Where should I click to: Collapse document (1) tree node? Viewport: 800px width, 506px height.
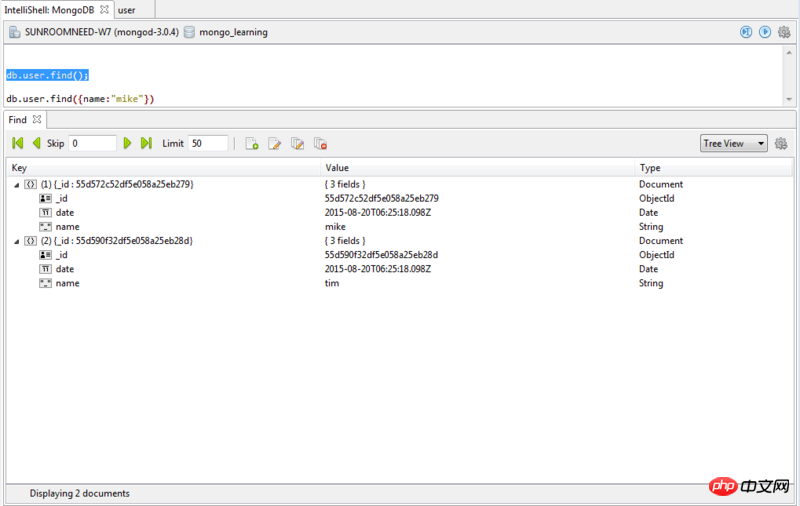pyautogui.click(x=16, y=185)
